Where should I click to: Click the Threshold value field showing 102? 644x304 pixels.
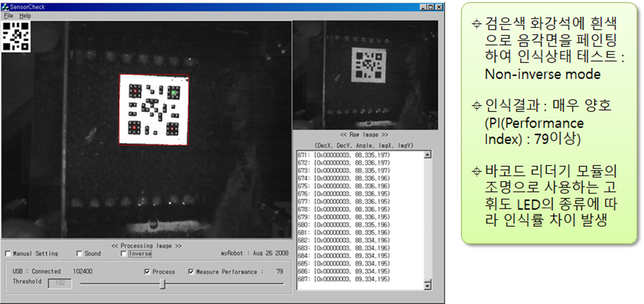[60, 283]
